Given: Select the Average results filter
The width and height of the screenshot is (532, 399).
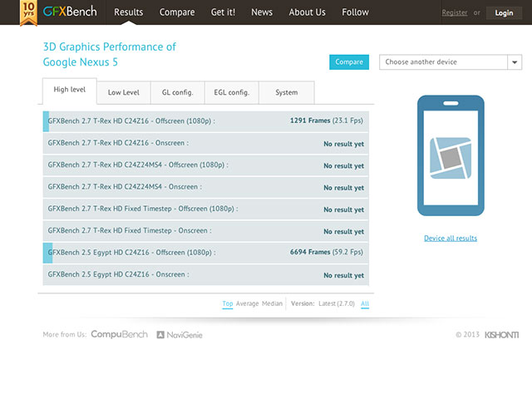Looking at the screenshot, I should [247, 303].
